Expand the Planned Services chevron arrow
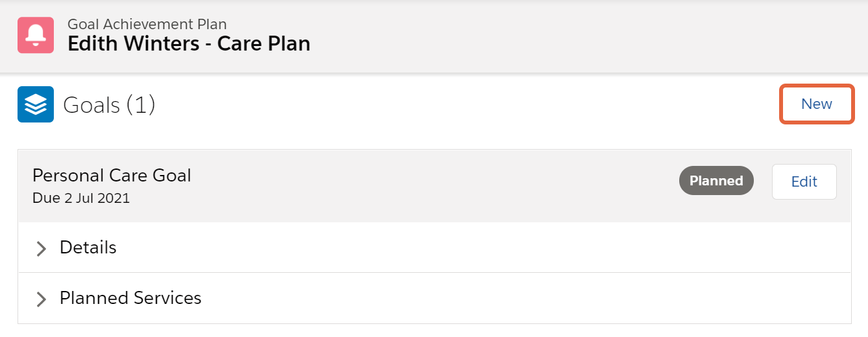Image resolution: width=868 pixels, height=337 pixels. [x=42, y=299]
